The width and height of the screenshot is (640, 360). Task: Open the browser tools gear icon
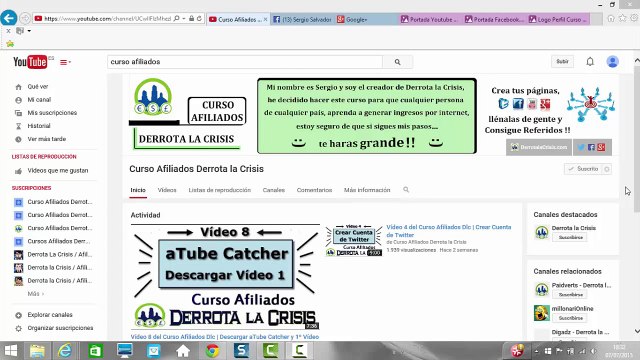[x=634, y=18]
